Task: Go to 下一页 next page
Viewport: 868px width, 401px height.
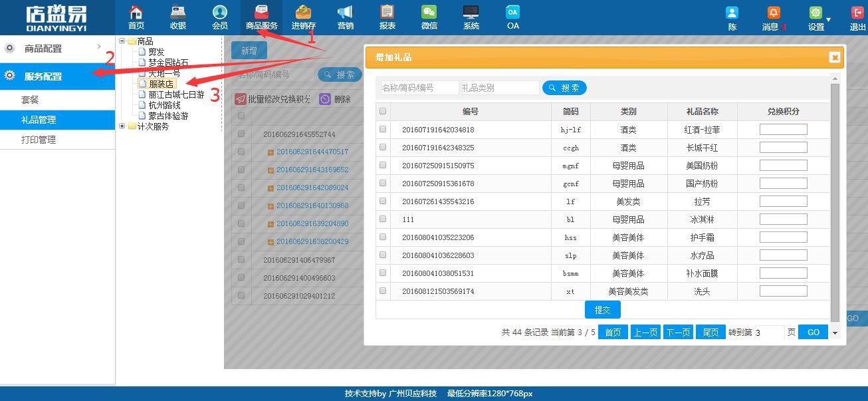Action: coord(678,333)
